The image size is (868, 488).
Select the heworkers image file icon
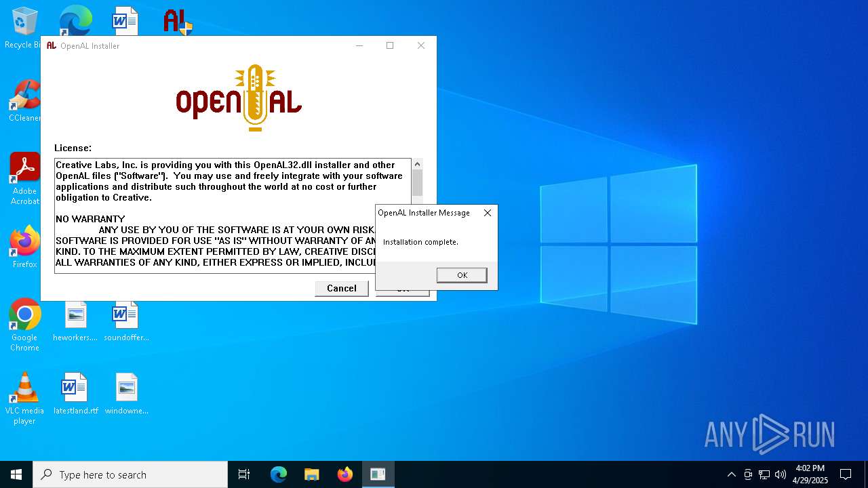[x=75, y=321]
